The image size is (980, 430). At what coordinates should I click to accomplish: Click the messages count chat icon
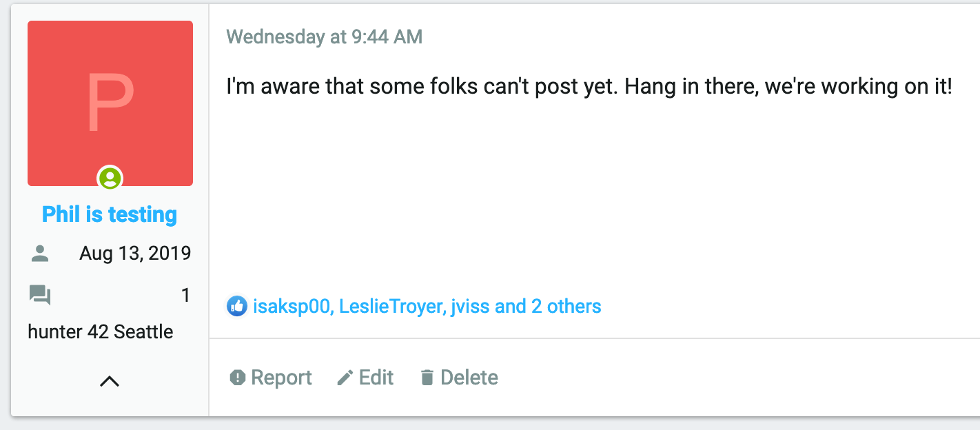click(x=40, y=296)
